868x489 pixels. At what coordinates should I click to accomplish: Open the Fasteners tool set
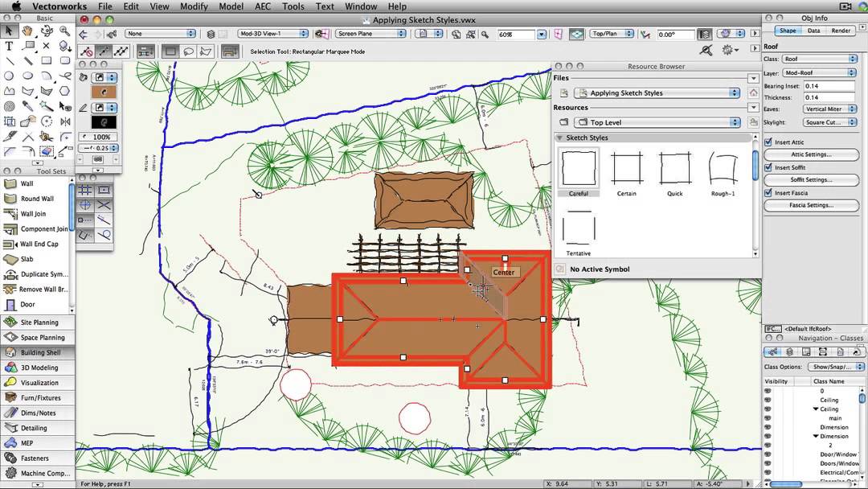click(38, 458)
